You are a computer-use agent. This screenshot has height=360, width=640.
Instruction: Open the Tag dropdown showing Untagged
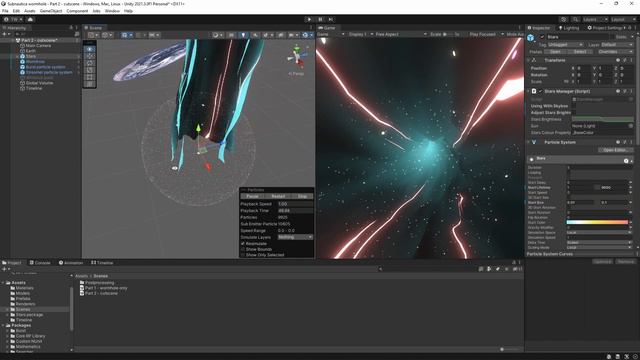(565, 44)
